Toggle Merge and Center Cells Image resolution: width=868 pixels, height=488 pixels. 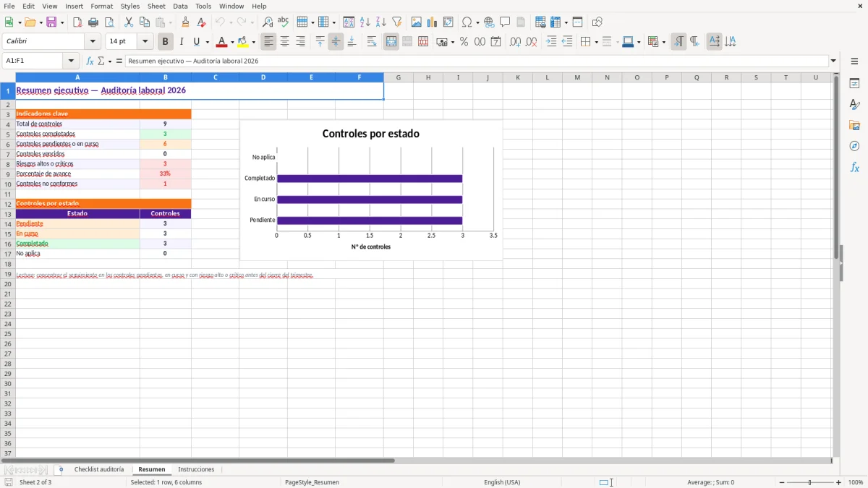pos(391,42)
